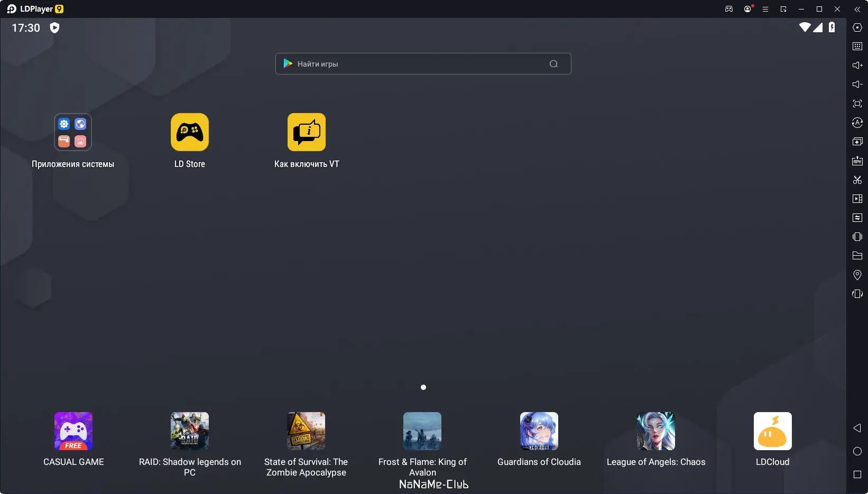Increase volume with the sidebar speaker-plus icon
This screenshot has width=868, height=494.
[x=857, y=66]
